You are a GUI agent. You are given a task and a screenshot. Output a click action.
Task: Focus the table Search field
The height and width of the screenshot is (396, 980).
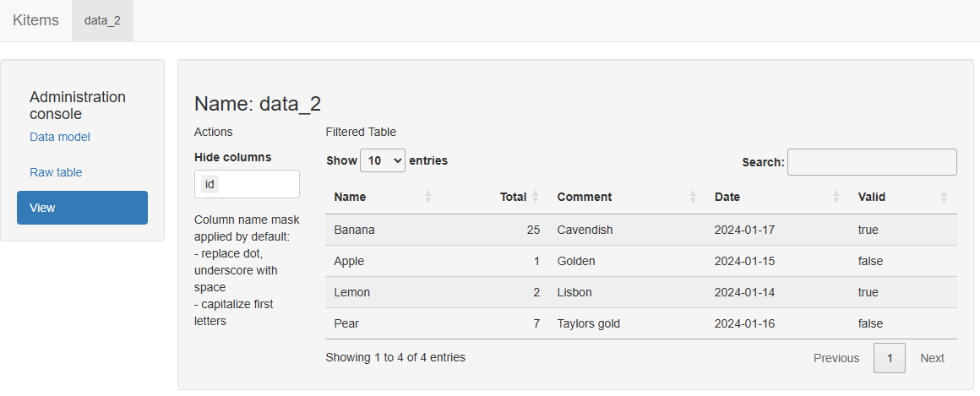pos(871,162)
